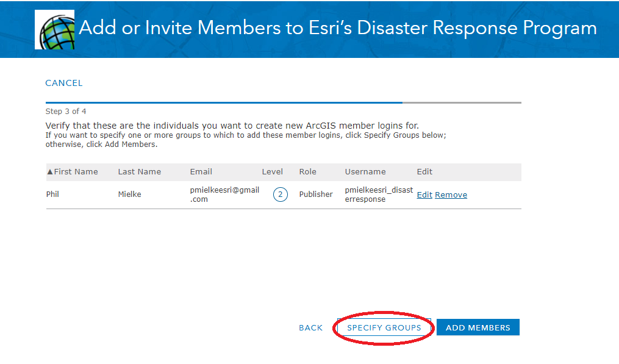Click the Last Name column header
The height and width of the screenshot is (364, 619).
coord(140,172)
